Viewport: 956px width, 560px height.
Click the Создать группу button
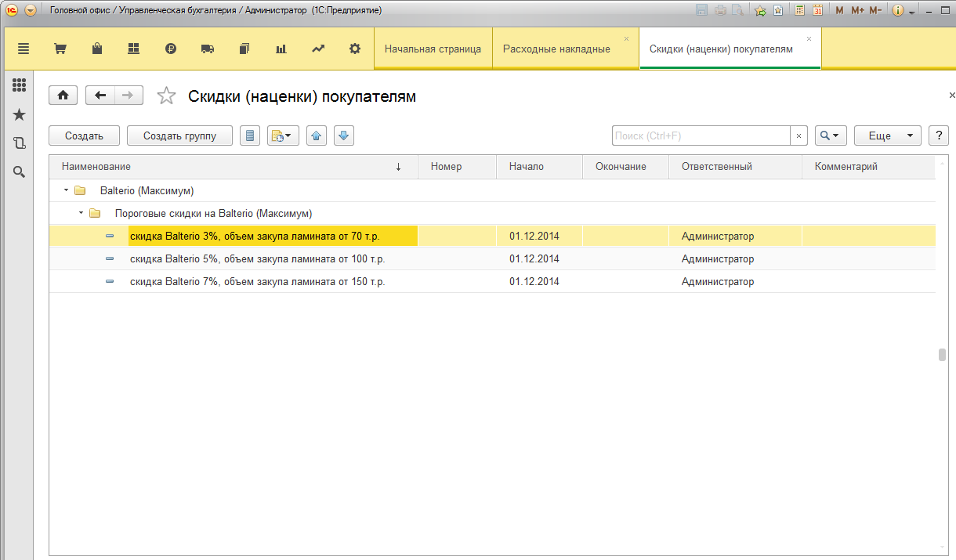pyautogui.click(x=179, y=135)
